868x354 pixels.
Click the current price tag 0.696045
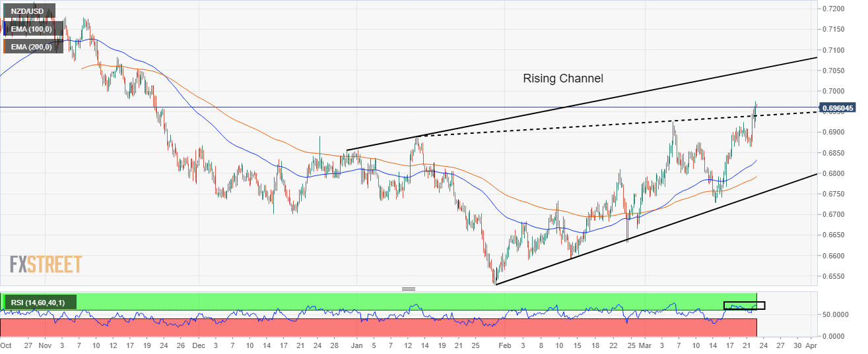(838, 107)
